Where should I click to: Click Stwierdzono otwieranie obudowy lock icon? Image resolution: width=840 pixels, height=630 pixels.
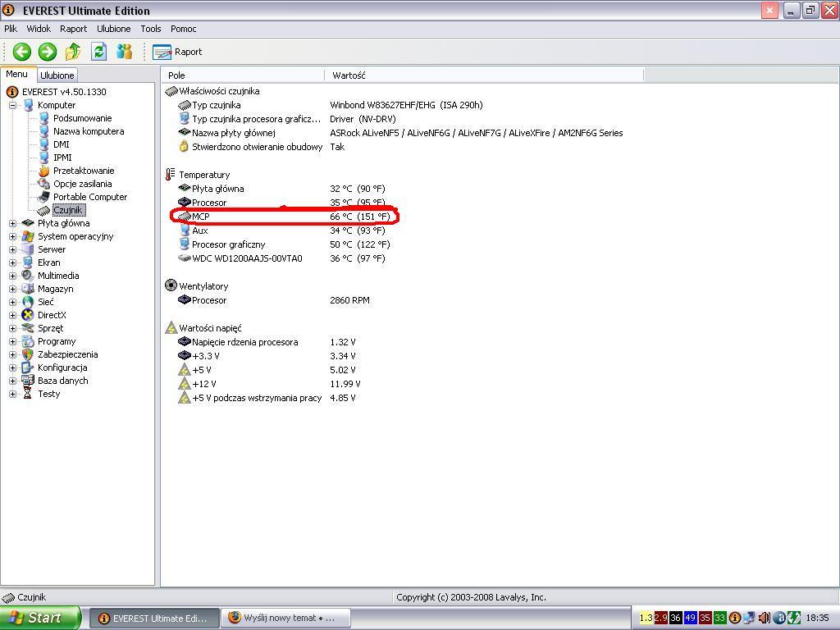(x=184, y=146)
